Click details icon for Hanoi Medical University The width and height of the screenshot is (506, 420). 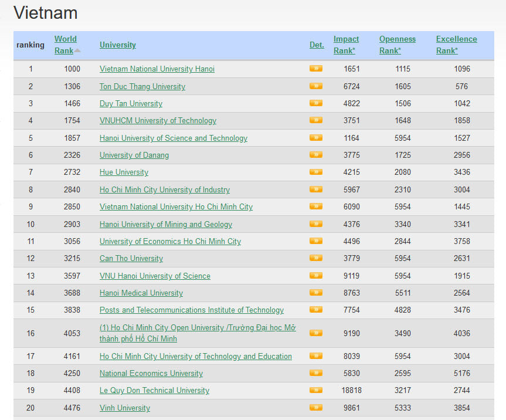(315, 293)
